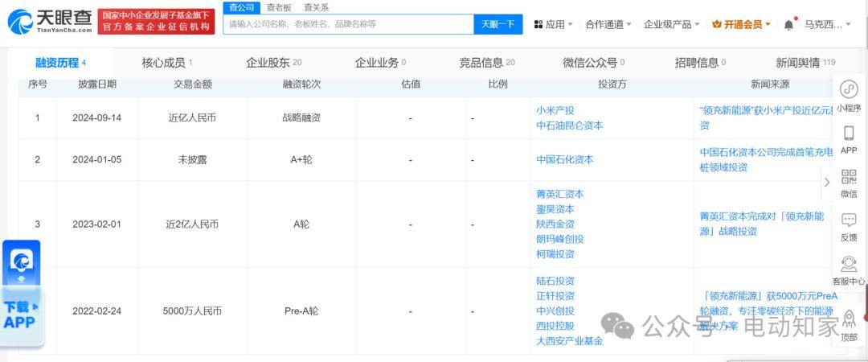Click the 应用 grid icon
The width and height of the screenshot is (868, 362).
click(x=538, y=24)
